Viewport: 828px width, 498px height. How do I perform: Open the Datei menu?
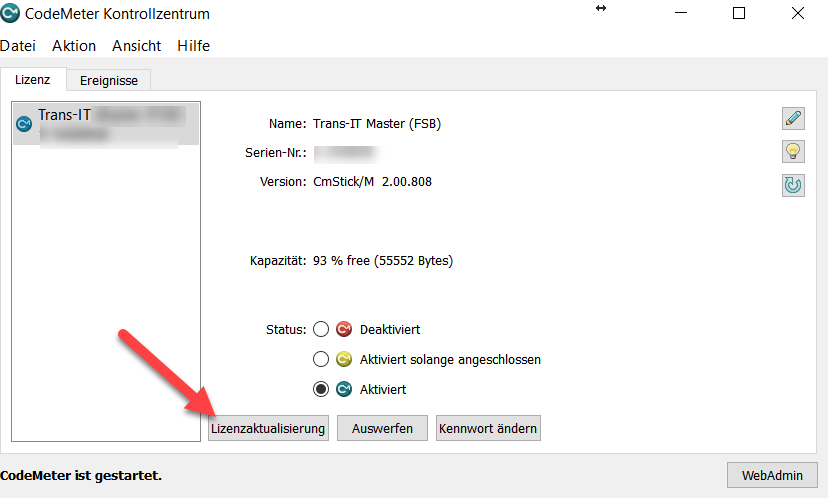pos(18,46)
